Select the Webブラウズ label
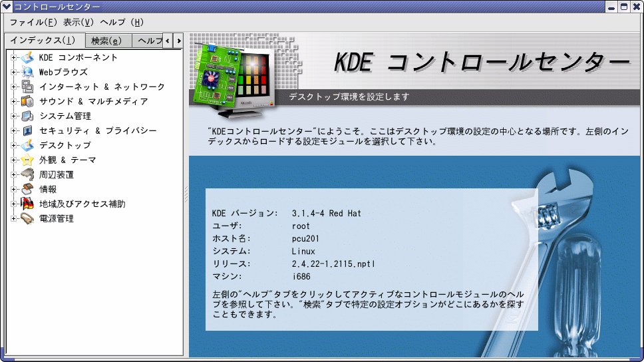This screenshot has width=644, height=362. pos(63,73)
